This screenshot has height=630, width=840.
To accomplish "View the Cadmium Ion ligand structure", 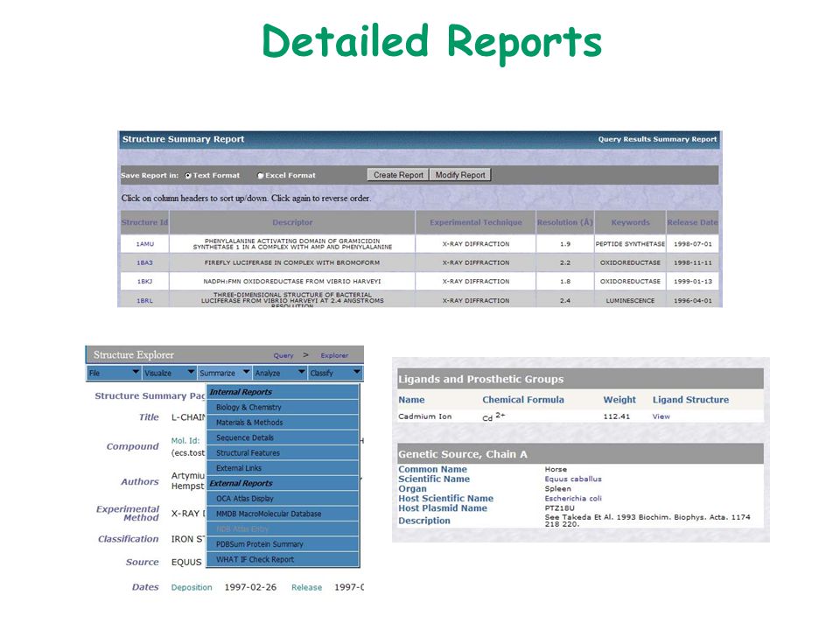I will [661, 416].
